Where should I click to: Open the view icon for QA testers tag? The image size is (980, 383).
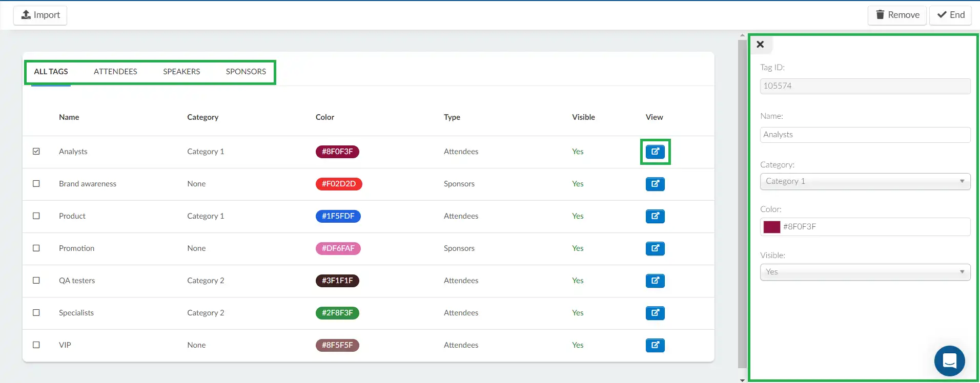click(x=655, y=281)
